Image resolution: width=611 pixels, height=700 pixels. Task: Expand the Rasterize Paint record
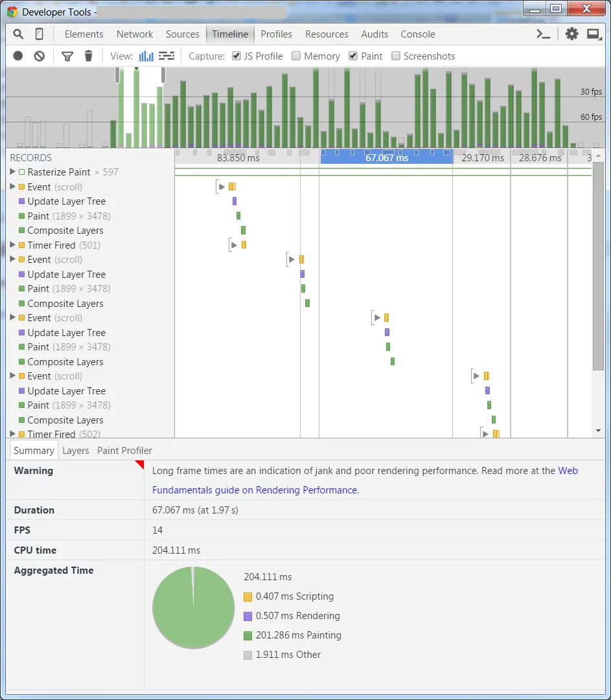point(12,172)
